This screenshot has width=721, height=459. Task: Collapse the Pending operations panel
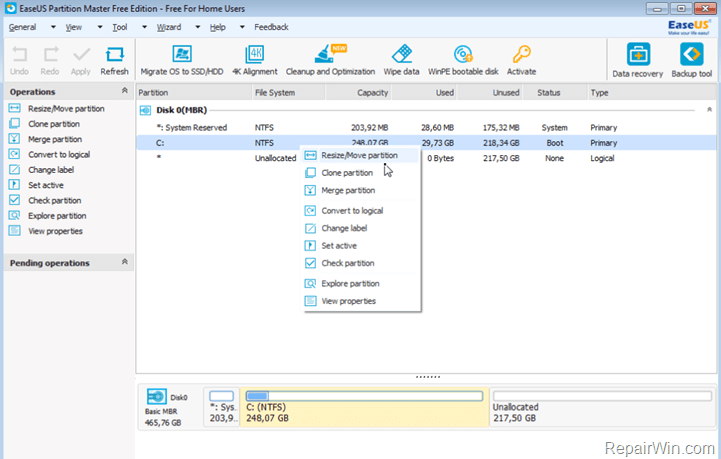click(125, 262)
